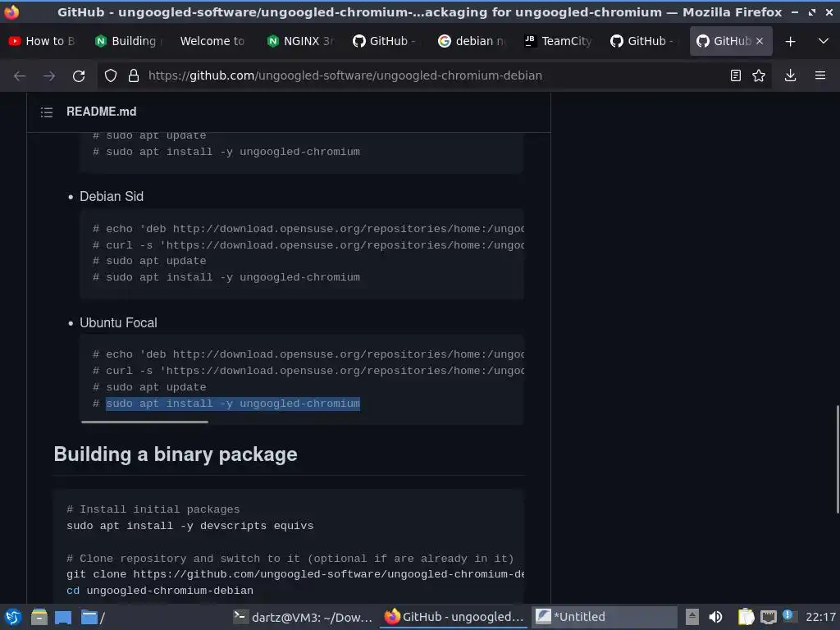Click '# sudo apt update' under Debian Sid
This screenshot has height=630, width=840.
click(149, 261)
